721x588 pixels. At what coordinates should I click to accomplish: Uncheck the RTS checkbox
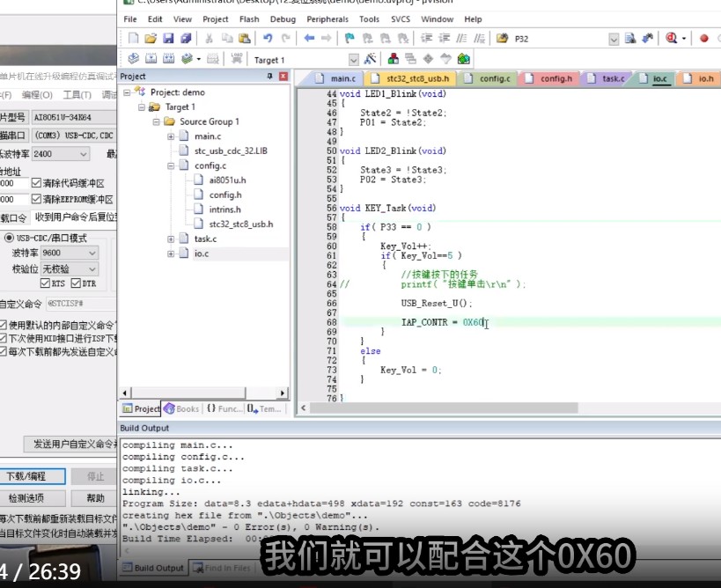[46, 282]
